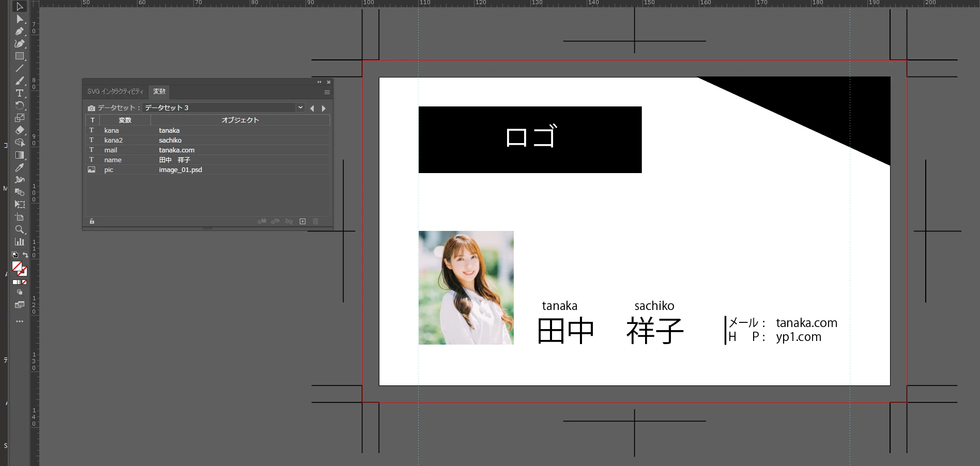Choose the drawing mode icon
Screen dimensions: 980x466
click(20, 292)
